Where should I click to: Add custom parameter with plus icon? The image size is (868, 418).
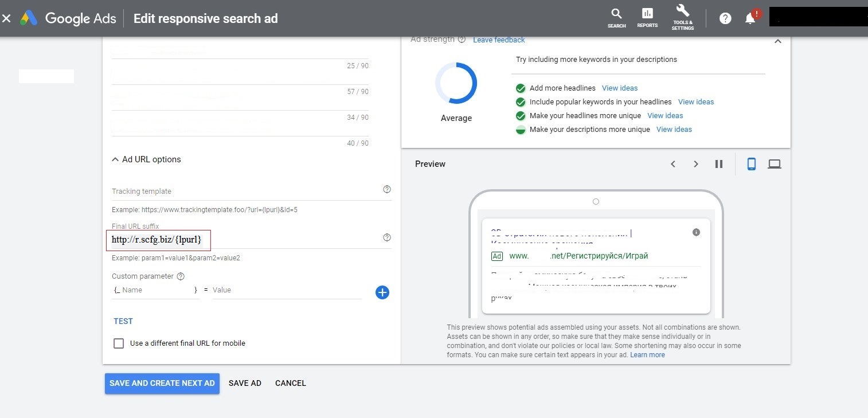(x=382, y=292)
